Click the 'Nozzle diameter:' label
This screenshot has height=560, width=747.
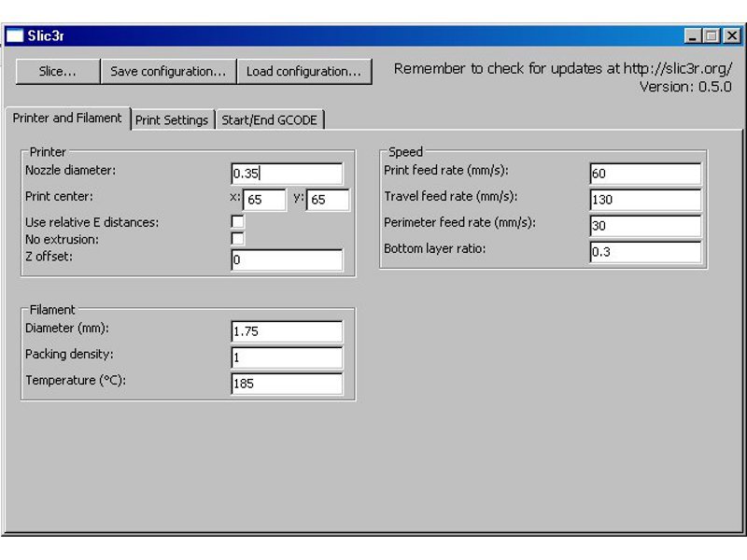pyautogui.click(x=71, y=170)
